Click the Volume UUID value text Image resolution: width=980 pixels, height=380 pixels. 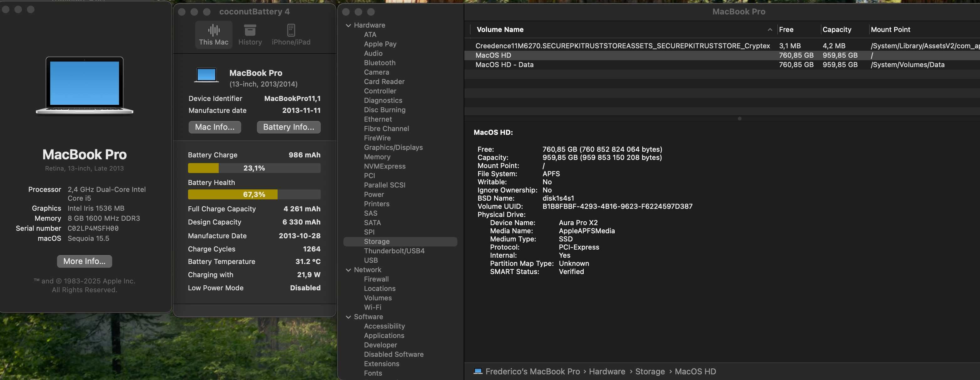pyautogui.click(x=617, y=207)
